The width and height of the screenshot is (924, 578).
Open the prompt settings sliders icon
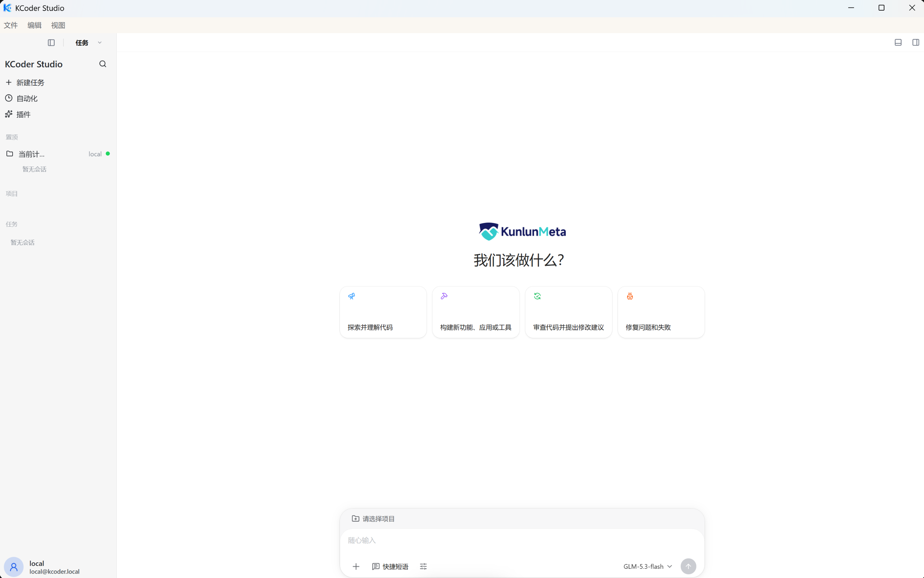point(423,566)
